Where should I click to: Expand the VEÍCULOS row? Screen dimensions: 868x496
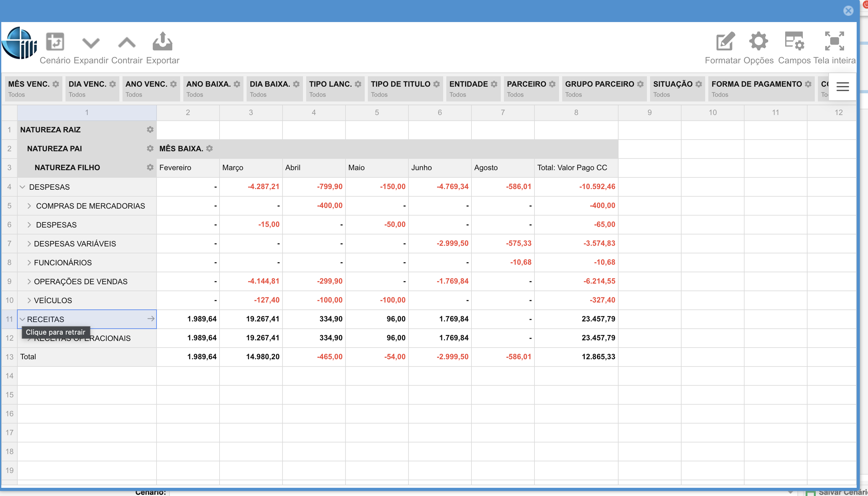click(x=29, y=300)
